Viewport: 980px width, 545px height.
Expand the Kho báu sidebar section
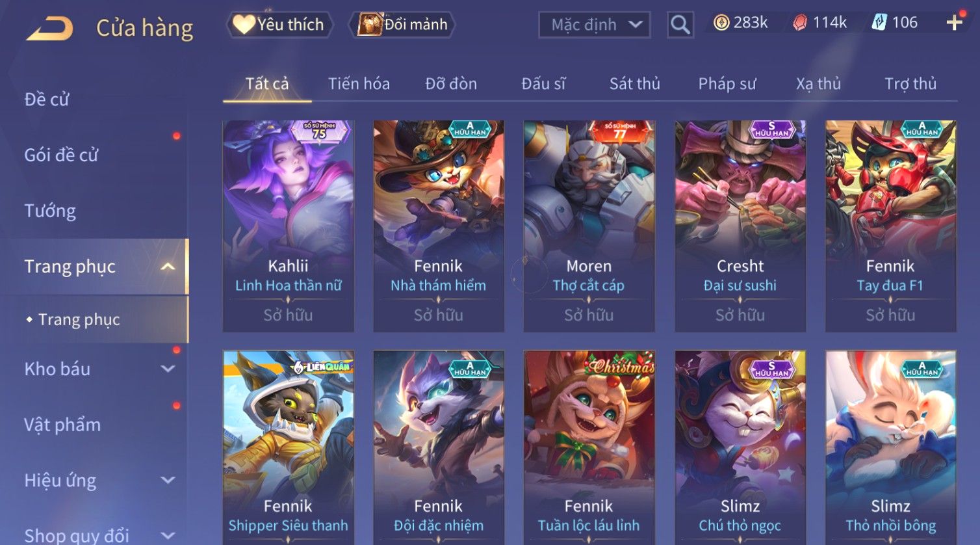pos(168,369)
